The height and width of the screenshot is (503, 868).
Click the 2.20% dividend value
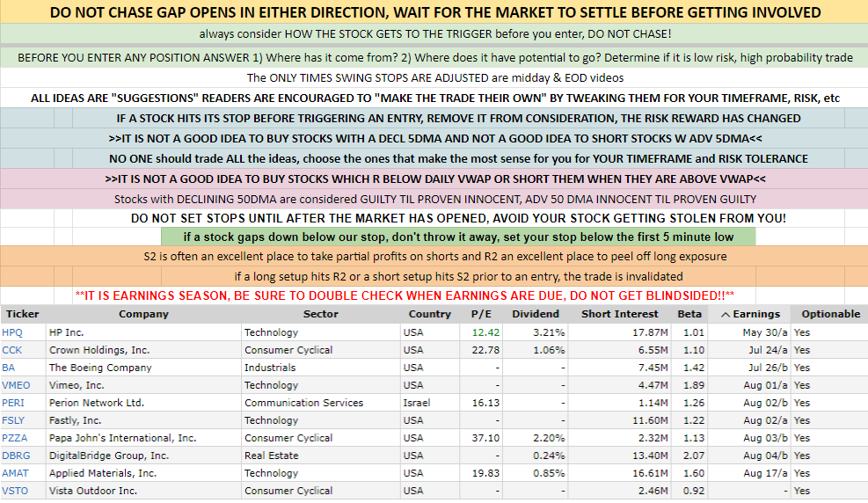coord(549,438)
